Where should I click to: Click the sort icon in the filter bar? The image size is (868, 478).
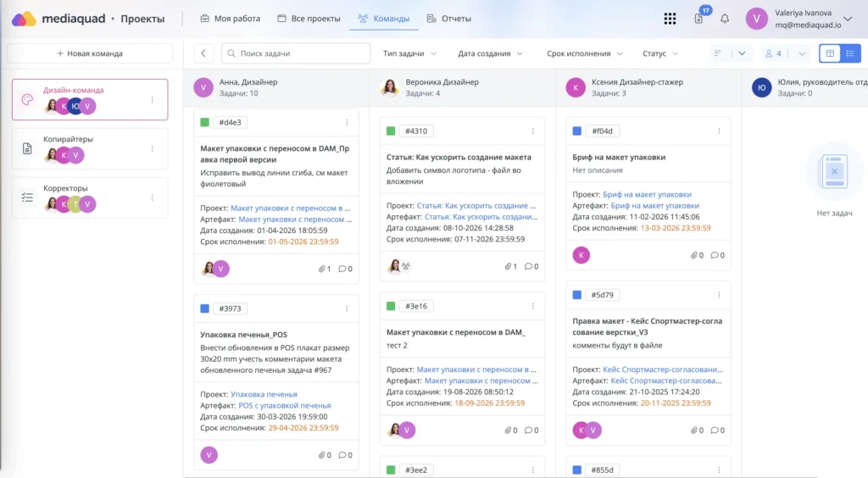tap(717, 53)
